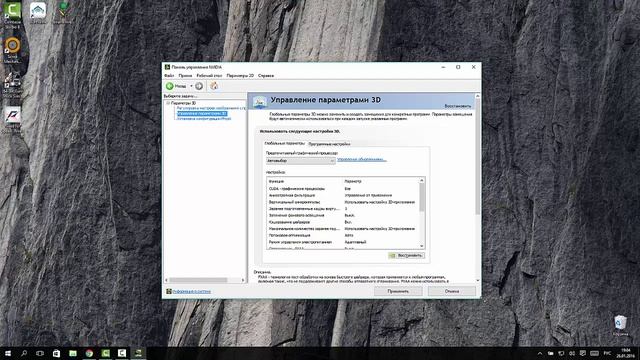This screenshot has height=360, width=640.
Task: Switch to Глобальные параметры tab
Action: coord(284,144)
